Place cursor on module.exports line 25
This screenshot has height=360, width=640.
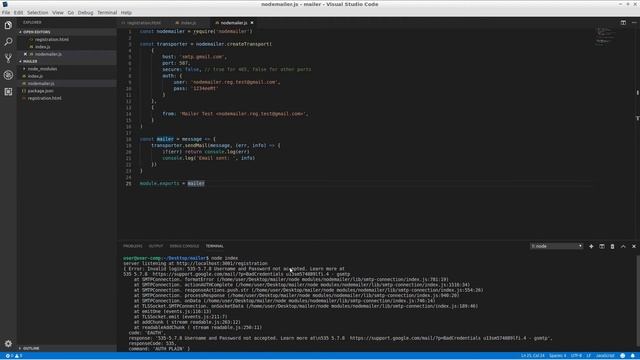pyautogui.click(x=172, y=184)
